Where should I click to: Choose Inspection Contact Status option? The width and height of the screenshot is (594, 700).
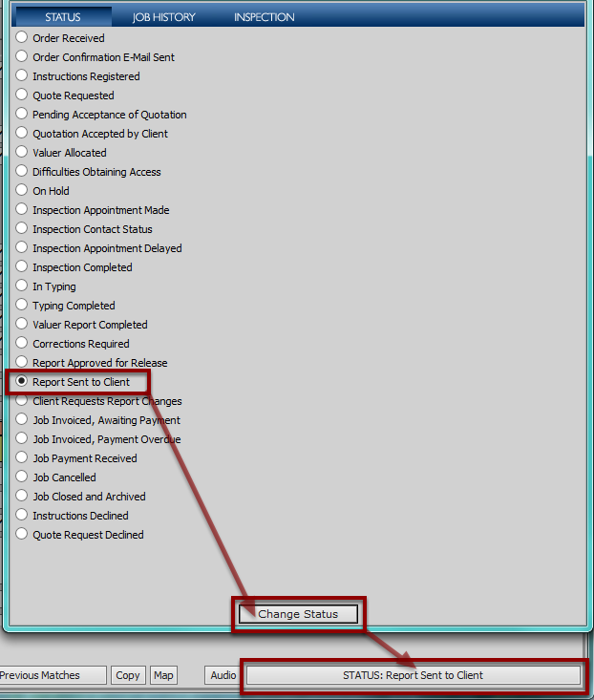[21, 228]
